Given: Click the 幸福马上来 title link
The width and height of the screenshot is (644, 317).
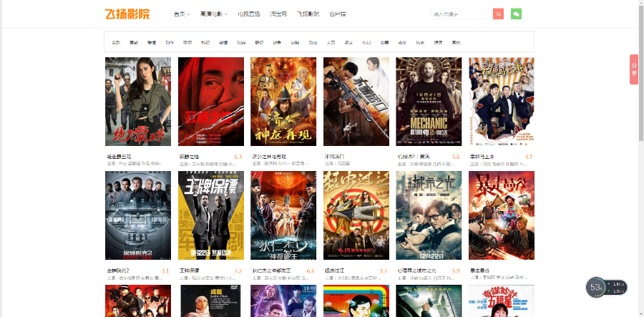Looking at the screenshot, I should coord(482,157).
